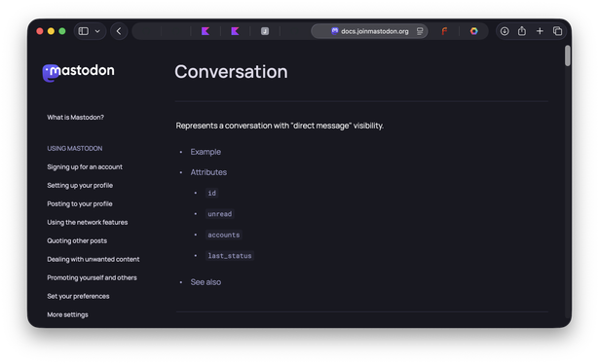Jump to the Attributes section link
The image size is (599, 364).
[x=208, y=172]
